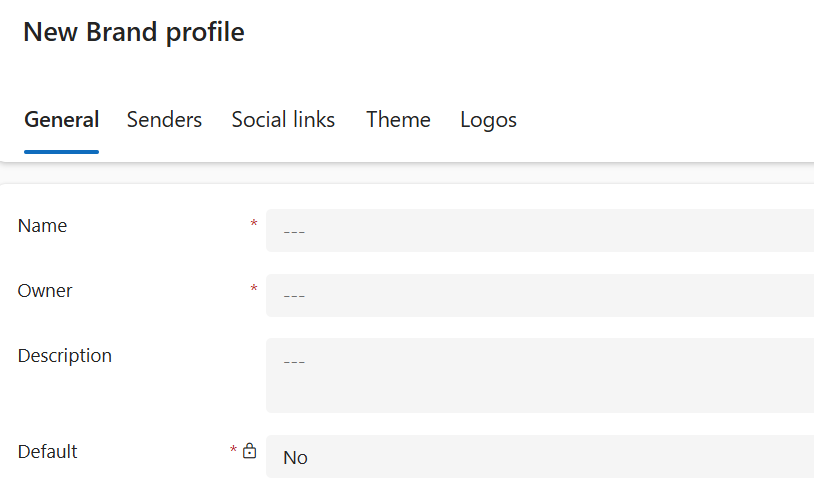Click the Owner field label

tap(45, 291)
